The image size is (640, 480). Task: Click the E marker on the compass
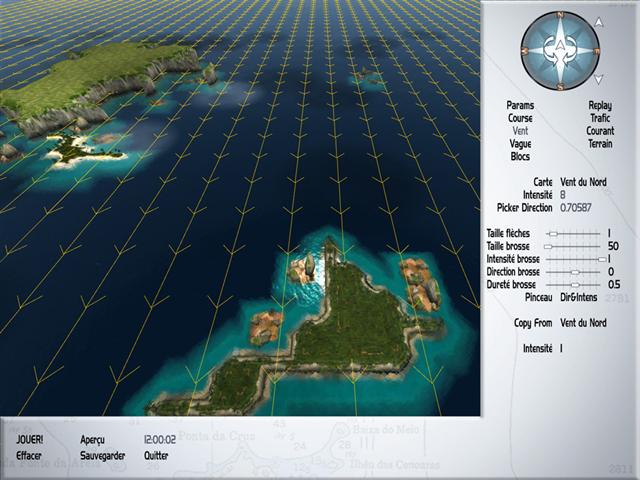[596, 51]
